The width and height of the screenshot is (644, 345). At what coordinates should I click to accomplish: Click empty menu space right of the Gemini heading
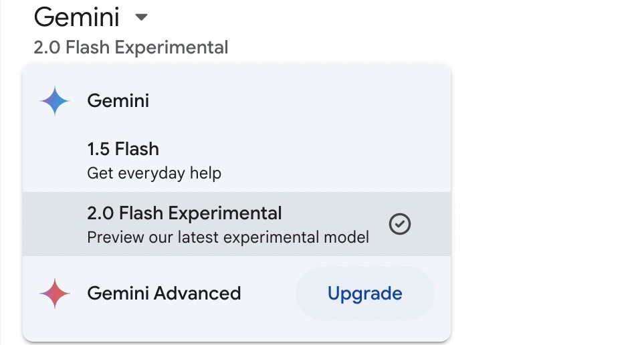301,102
